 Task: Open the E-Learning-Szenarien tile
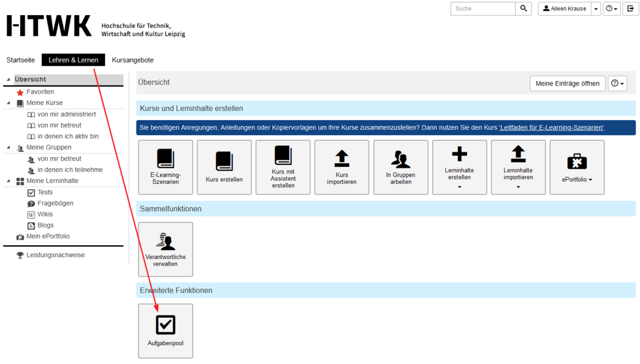(x=165, y=167)
